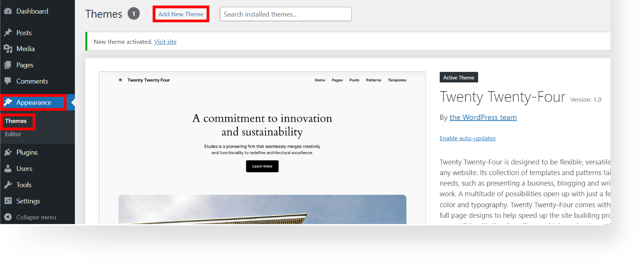644x263 pixels.
Task: Click the theme count badge showing 1
Action: (134, 14)
